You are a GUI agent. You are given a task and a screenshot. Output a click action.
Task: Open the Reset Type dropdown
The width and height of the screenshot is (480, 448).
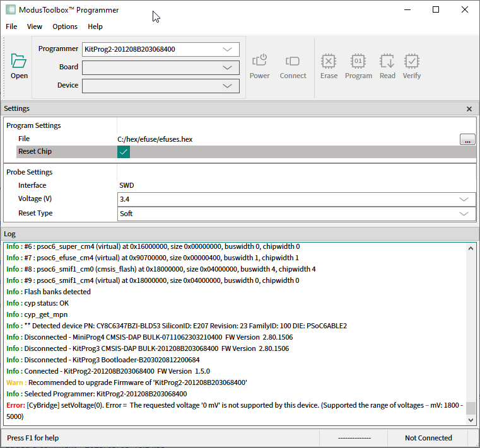[464, 214]
